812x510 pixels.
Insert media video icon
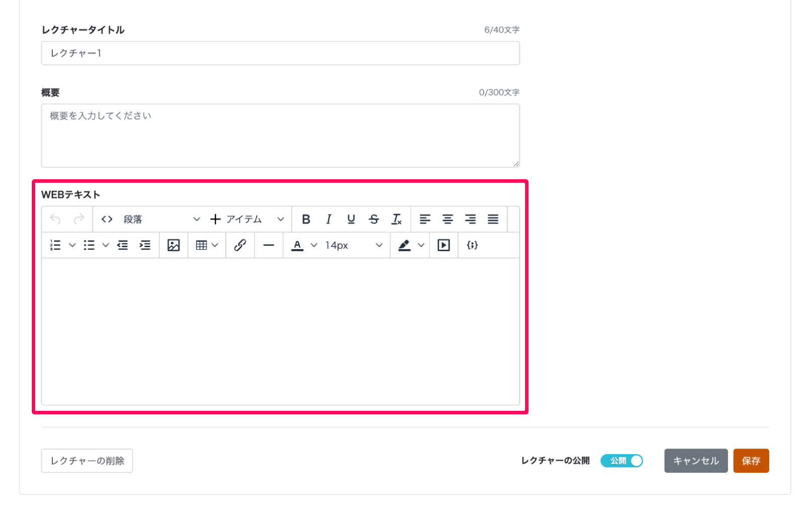point(444,245)
